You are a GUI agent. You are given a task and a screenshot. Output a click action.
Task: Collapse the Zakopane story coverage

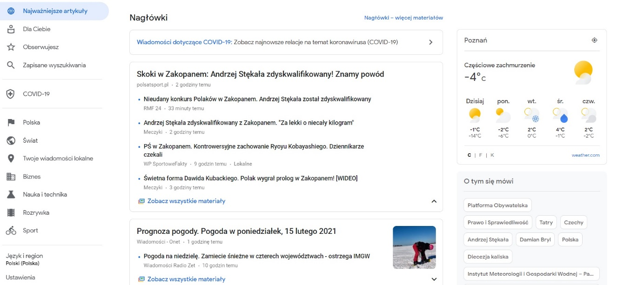coord(434,201)
